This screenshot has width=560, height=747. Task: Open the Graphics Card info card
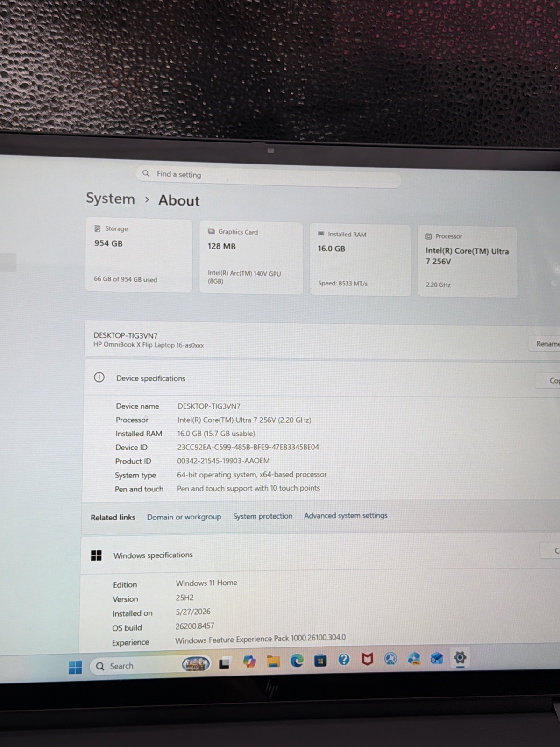[x=251, y=258]
